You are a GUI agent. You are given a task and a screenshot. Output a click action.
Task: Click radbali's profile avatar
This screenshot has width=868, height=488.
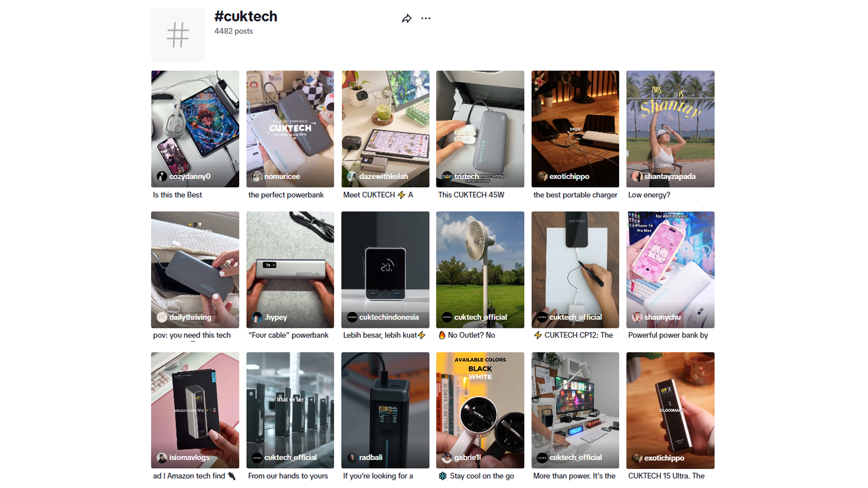click(352, 458)
